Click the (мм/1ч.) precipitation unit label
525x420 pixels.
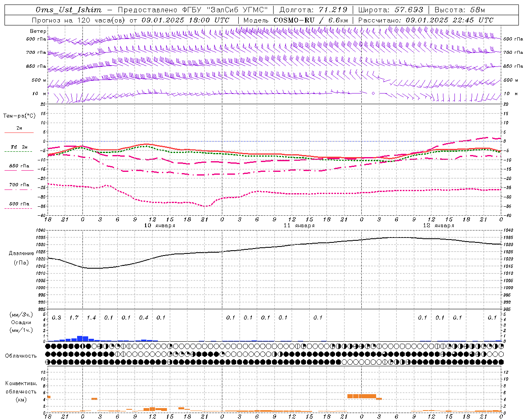[x=21, y=330]
